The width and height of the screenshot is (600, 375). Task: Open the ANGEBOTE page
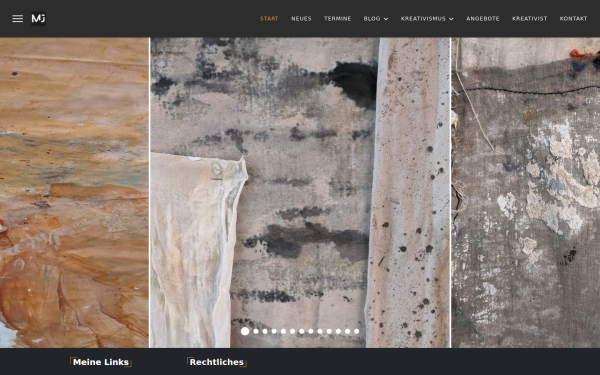[x=483, y=19]
